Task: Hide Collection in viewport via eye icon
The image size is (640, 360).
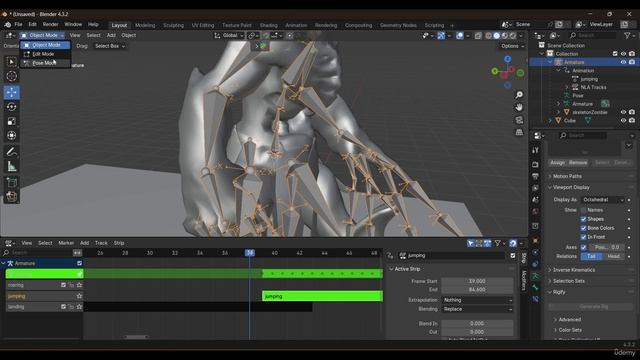Action: (623, 54)
